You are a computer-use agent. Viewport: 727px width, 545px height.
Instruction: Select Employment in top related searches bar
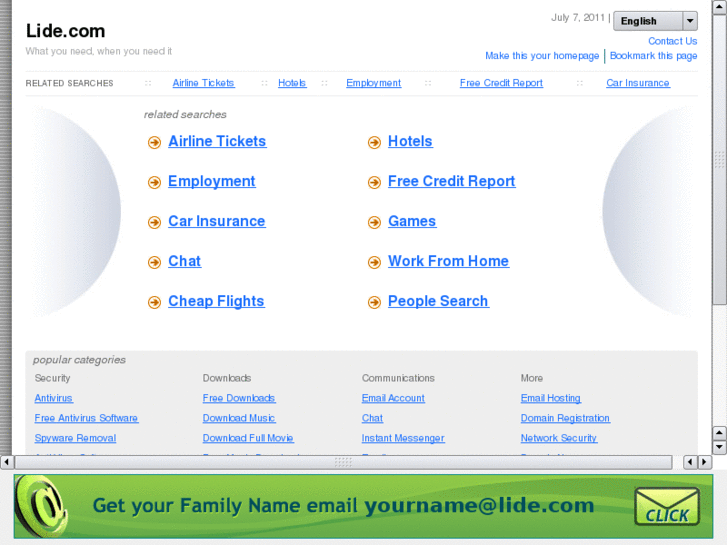pos(374,83)
